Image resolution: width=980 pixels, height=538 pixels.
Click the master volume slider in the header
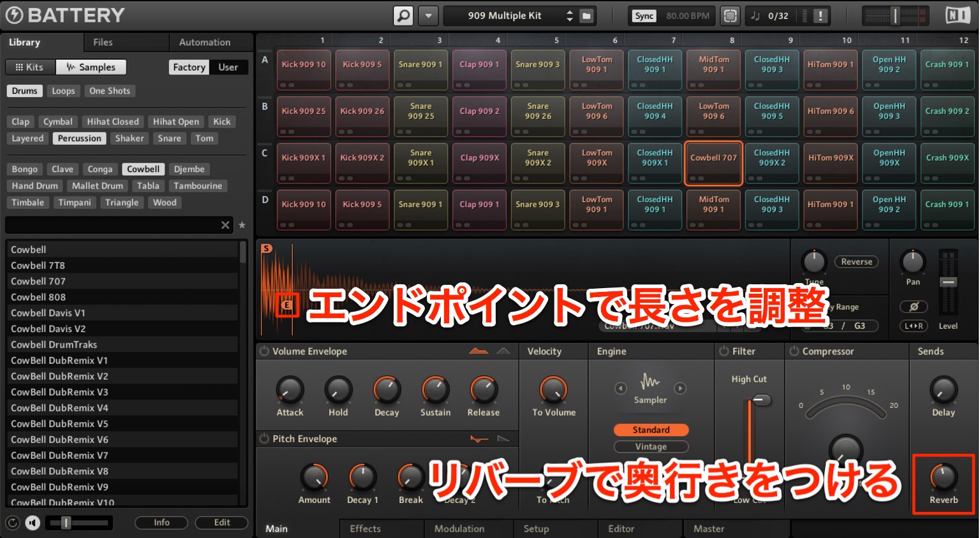click(x=895, y=16)
